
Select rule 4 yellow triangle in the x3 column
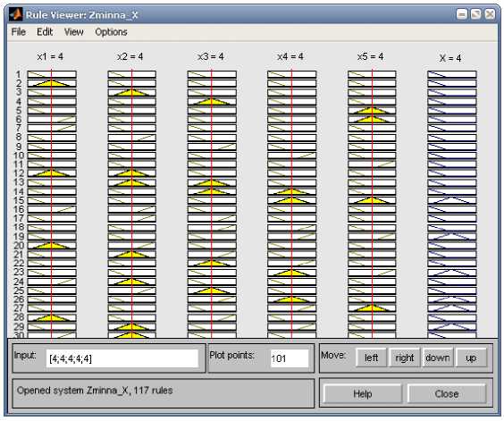212,101
